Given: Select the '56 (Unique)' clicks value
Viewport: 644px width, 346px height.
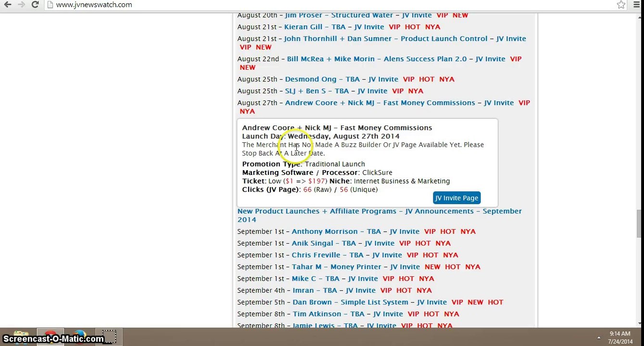Looking at the screenshot, I should (x=359, y=190).
